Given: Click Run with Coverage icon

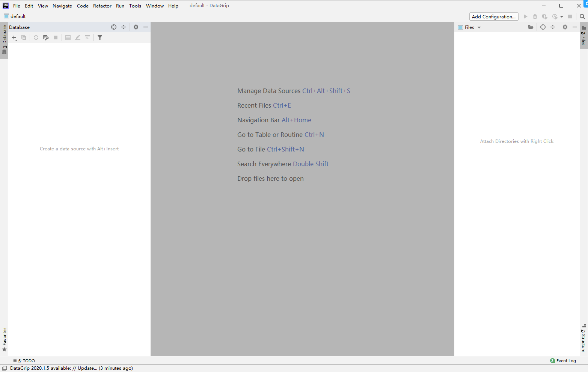Looking at the screenshot, I should (x=545, y=16).
